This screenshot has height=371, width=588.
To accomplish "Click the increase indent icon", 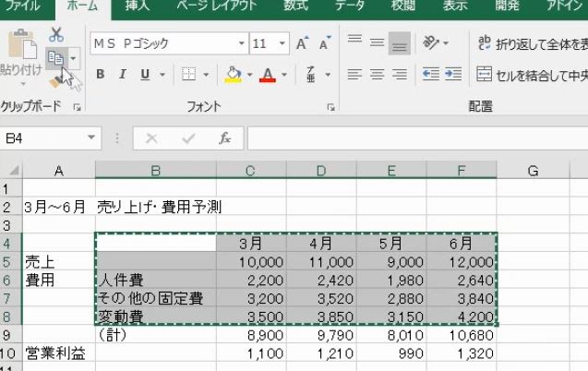I will [453, 74].
